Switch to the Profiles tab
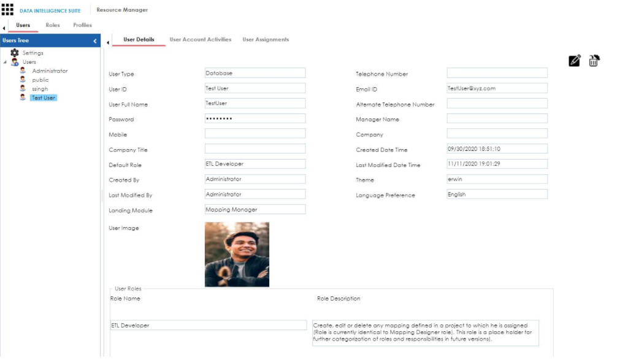644x362 pixels. coord(82,25)
